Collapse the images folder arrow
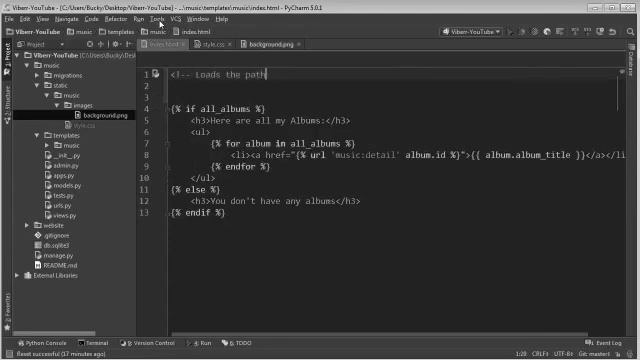This screenshot has height=360, width=640. (x=57, y=105)
